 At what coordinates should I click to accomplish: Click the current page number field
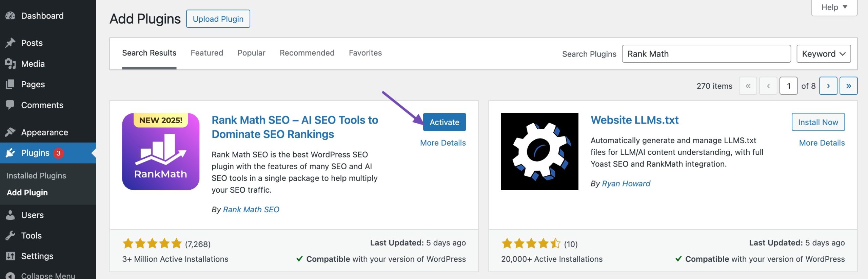(788, 86)
